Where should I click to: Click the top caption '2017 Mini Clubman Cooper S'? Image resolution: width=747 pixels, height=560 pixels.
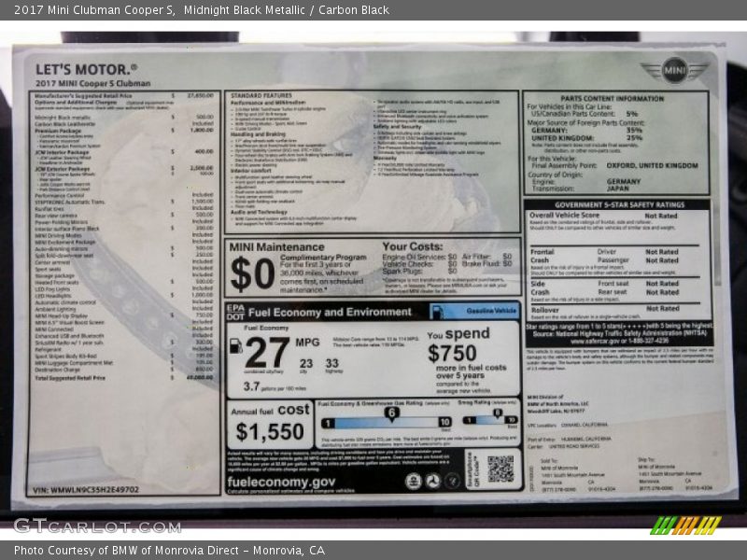(95, 10)
